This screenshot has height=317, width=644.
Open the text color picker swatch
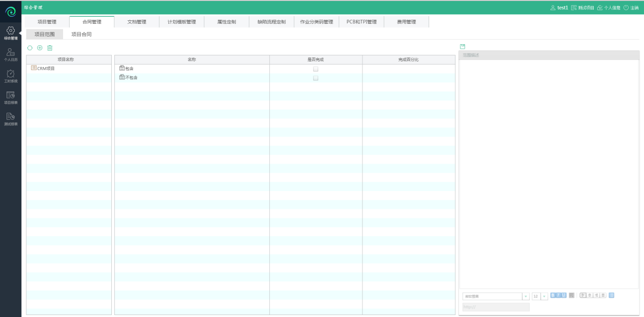[x=572, y=295]
